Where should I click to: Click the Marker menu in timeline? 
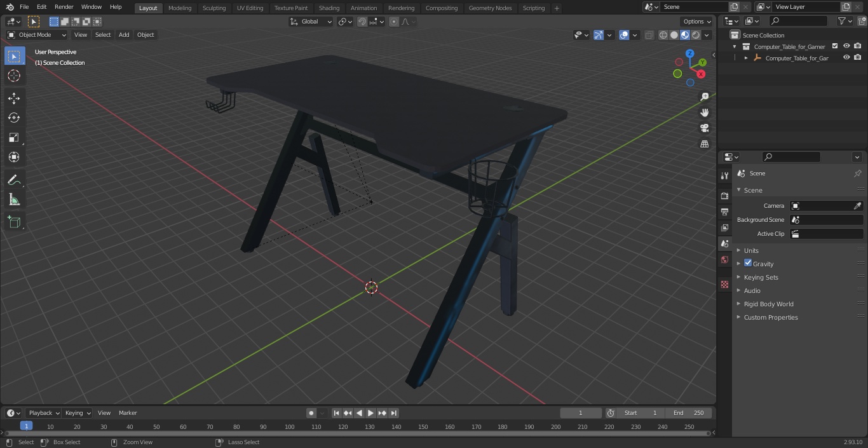pyautogui.click(x=128, y=413)
